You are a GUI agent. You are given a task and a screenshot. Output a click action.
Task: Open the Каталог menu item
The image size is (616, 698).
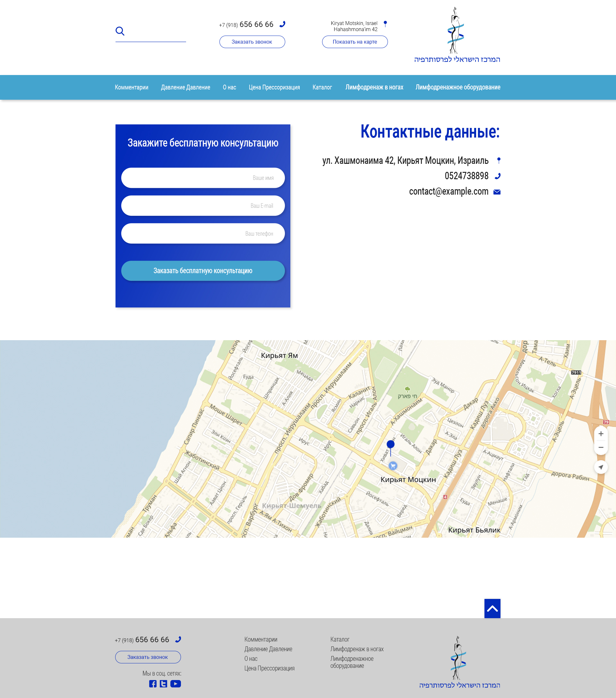pyautogui.click(x=322, y=88)
